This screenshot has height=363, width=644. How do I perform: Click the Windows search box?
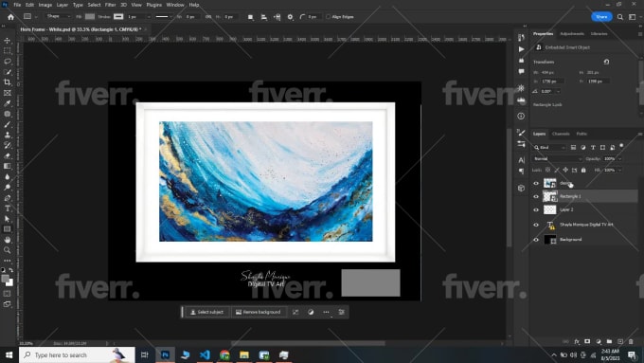coord(77,354)
